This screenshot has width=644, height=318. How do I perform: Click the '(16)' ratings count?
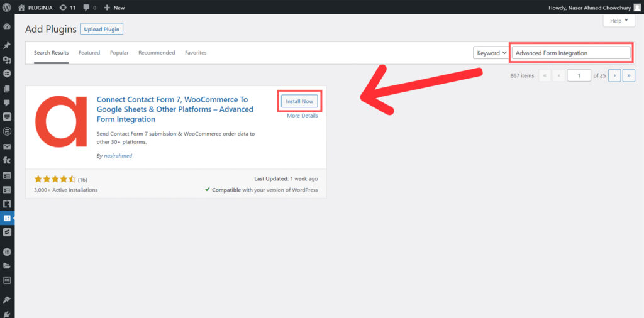pyautogui.click(x=82, y=180)
